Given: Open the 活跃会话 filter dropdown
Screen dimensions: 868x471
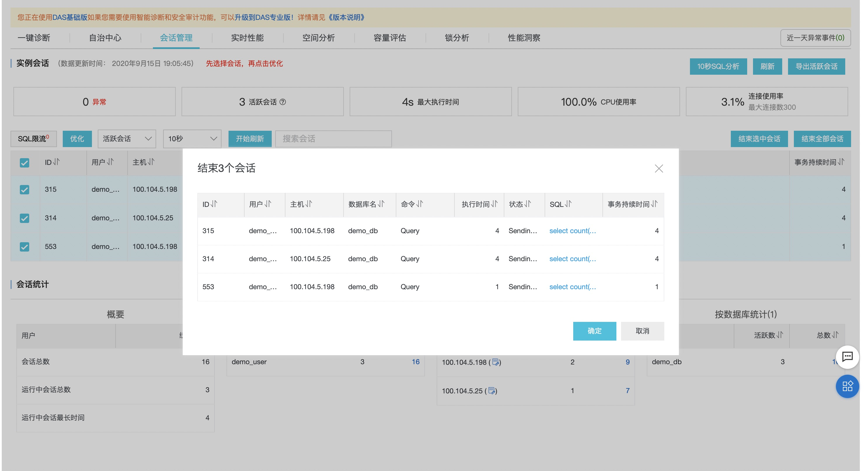Looking at the screenshot, I should [x=127, y=139].
